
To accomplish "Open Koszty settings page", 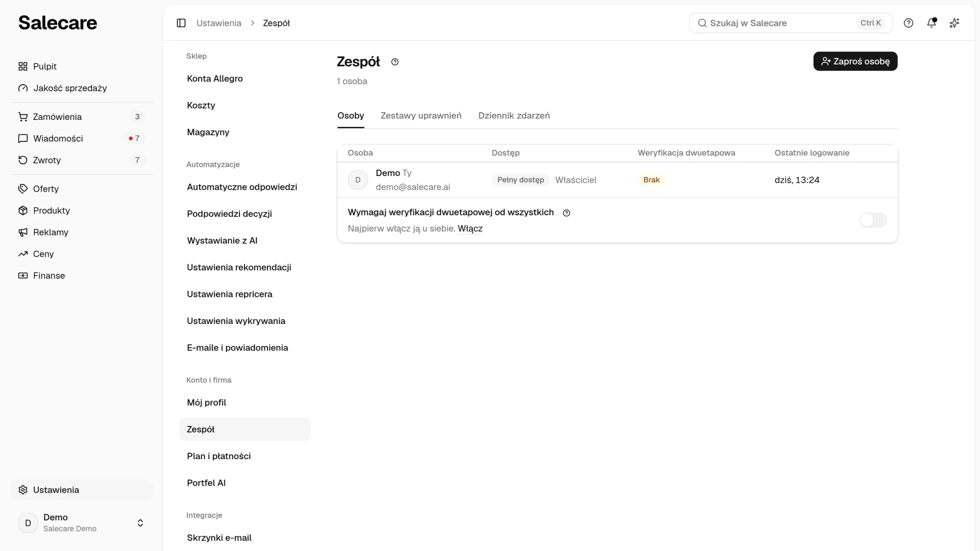I will click(245, 105).
